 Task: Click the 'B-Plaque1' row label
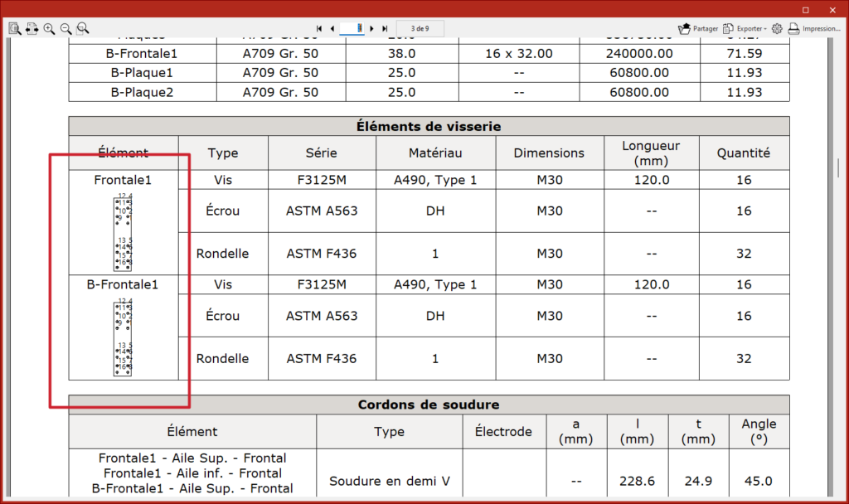(x=142, y=73)
